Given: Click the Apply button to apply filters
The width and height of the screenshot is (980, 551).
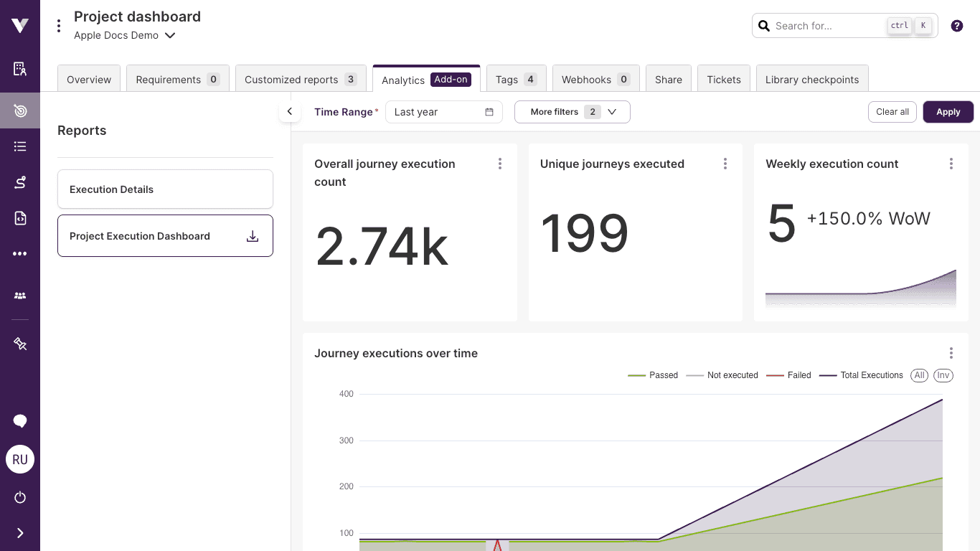Looking at the screenshot, I should pos(948,112).
